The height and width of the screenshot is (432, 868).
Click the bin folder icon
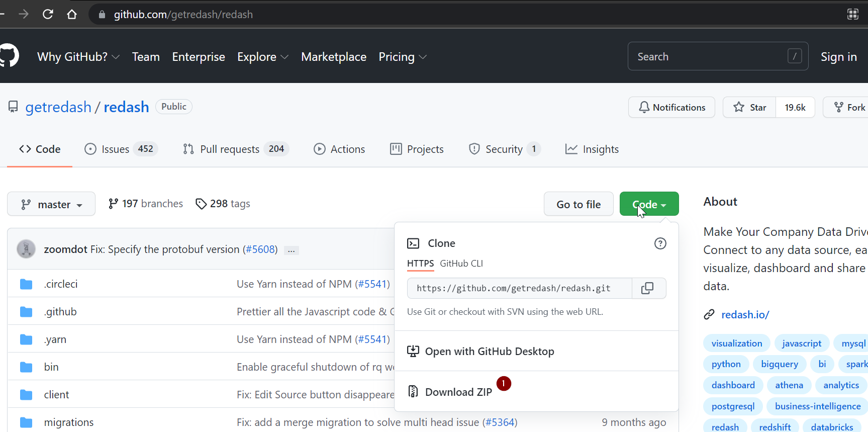point(26,367)
